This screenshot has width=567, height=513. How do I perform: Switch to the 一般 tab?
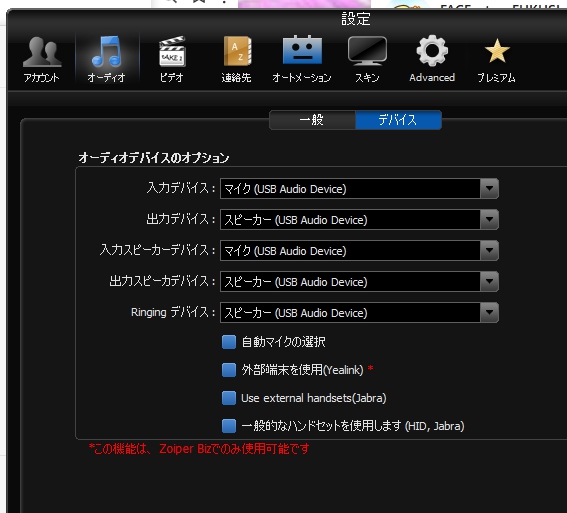coord(312,120)
